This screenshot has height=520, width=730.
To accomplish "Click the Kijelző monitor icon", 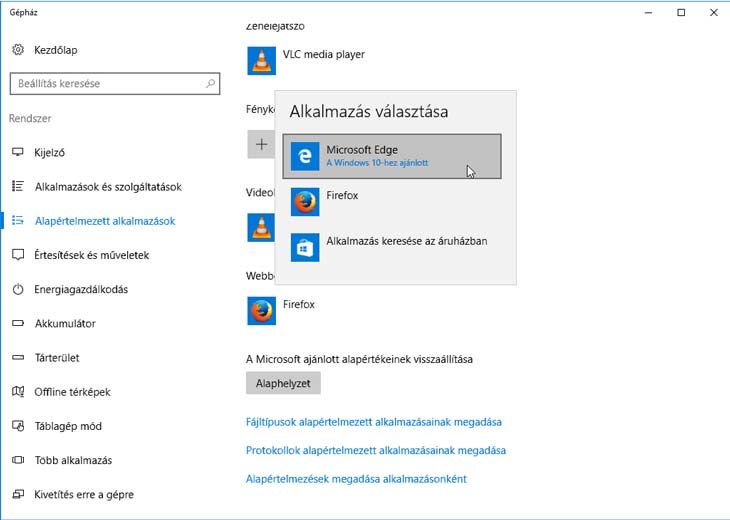I will coord(18,153).
